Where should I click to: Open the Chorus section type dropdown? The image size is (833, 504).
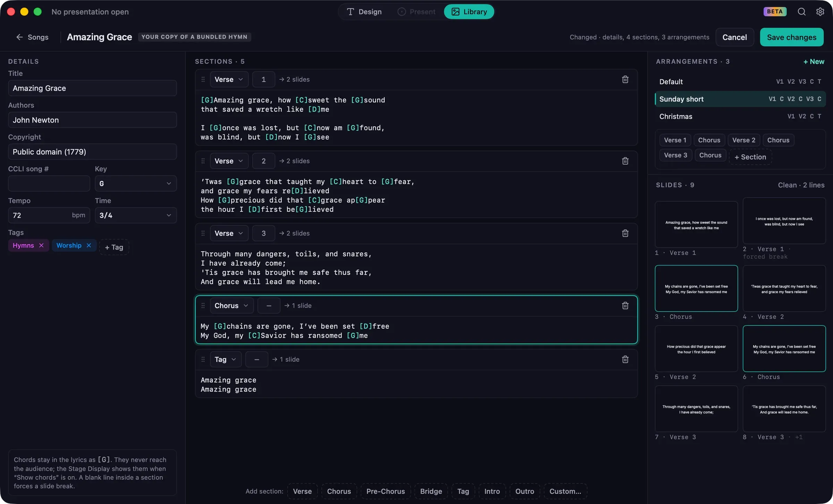point(232,305)
